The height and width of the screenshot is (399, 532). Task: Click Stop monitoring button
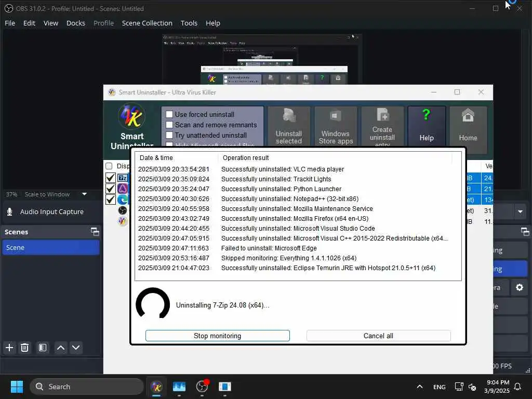coord(218,336)
